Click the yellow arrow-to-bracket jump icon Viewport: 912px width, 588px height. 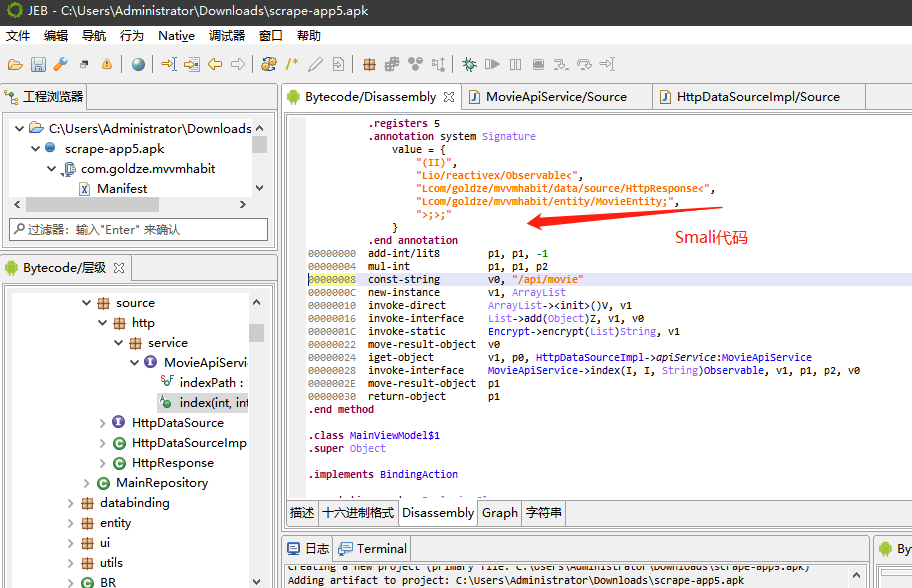tap(169, 64)
